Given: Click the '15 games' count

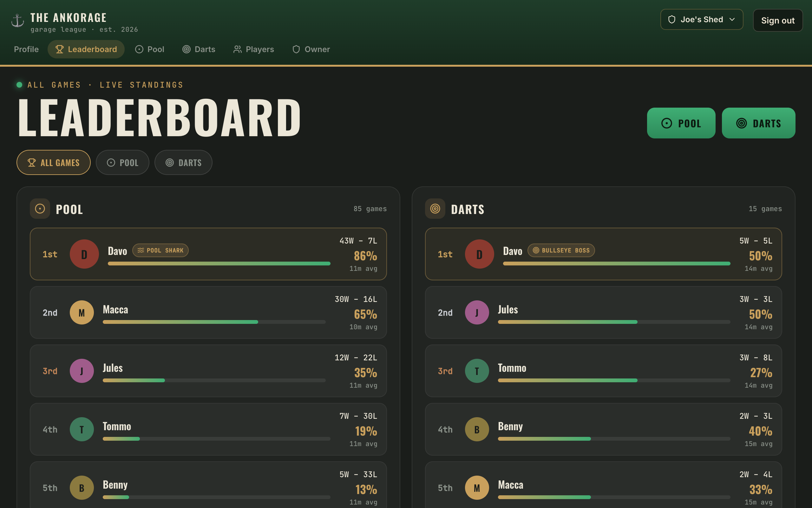Looking at the screenshot, I should point(765,209).
